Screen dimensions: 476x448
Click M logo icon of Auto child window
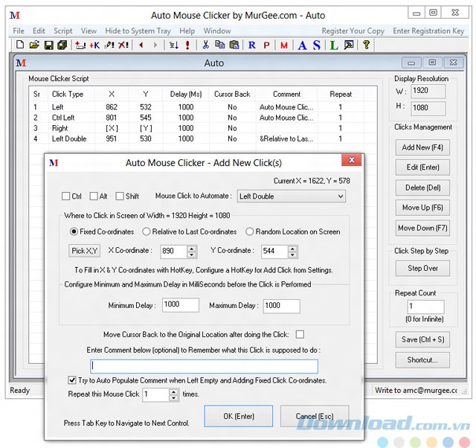(21, 63)
